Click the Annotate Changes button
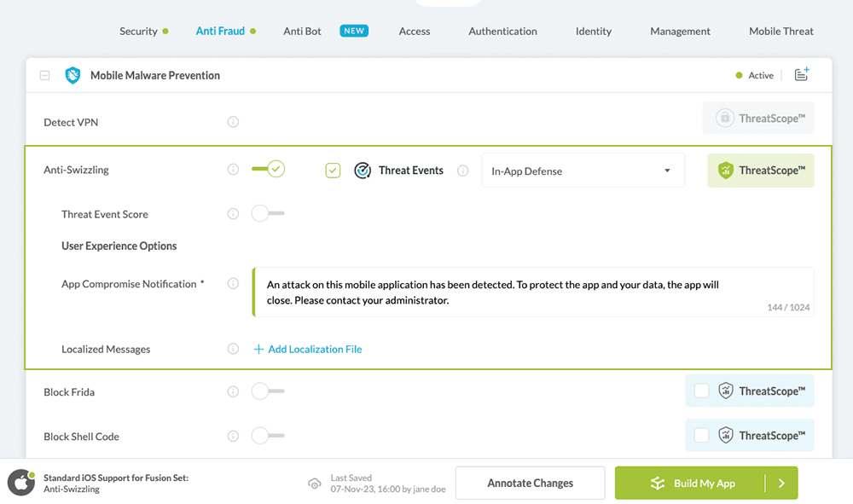The width and height of the screenshot is (853, 504). click(x=530, y=484)
